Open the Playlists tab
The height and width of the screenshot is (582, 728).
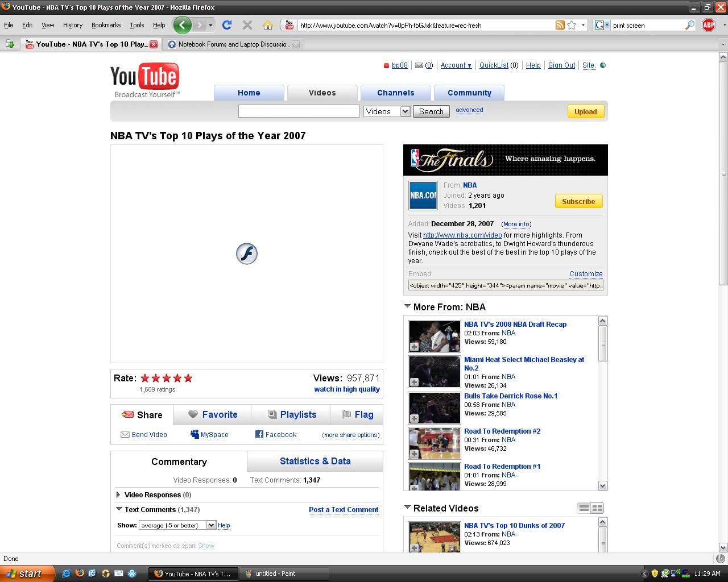(x=292, y=415)
